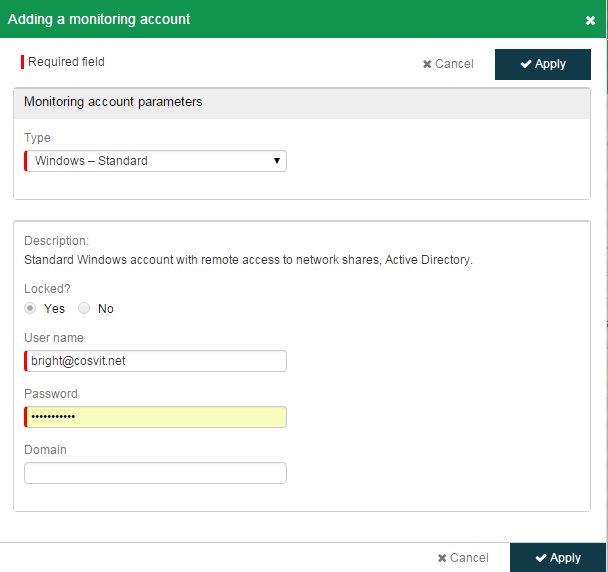Focus the User name field with bright@cosvit.net

[x=155, y=361]
